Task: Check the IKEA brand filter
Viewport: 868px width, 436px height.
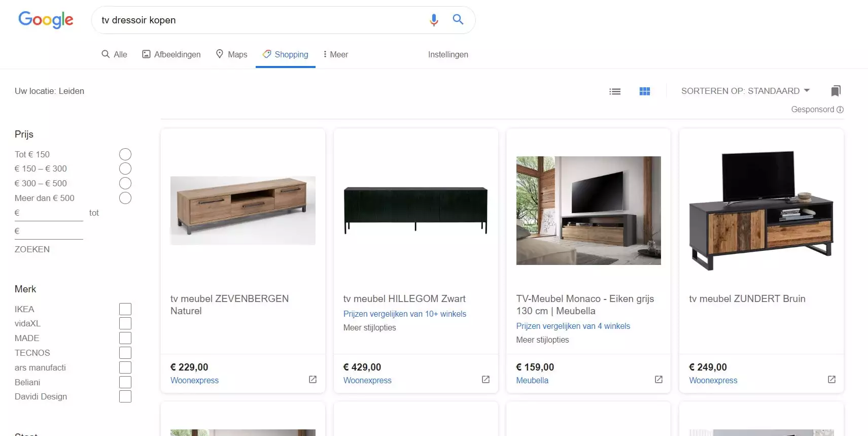Action: tap(125, 309)
